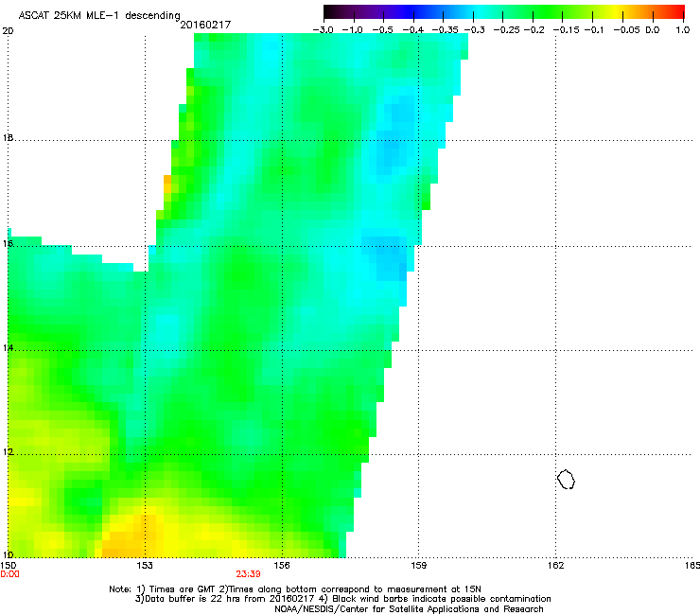Image resolution: width=700 pixels, height=615 pixels.
Task: Click the title text 'ASCAT 25KM MLE-1 descending'
Action: [x=99, y=16]
